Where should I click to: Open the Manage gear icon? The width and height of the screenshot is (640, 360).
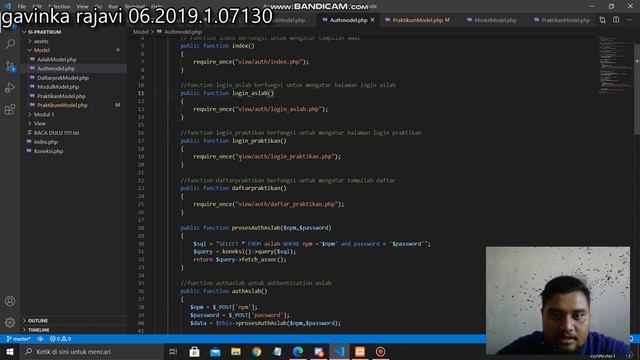point(10,322)
